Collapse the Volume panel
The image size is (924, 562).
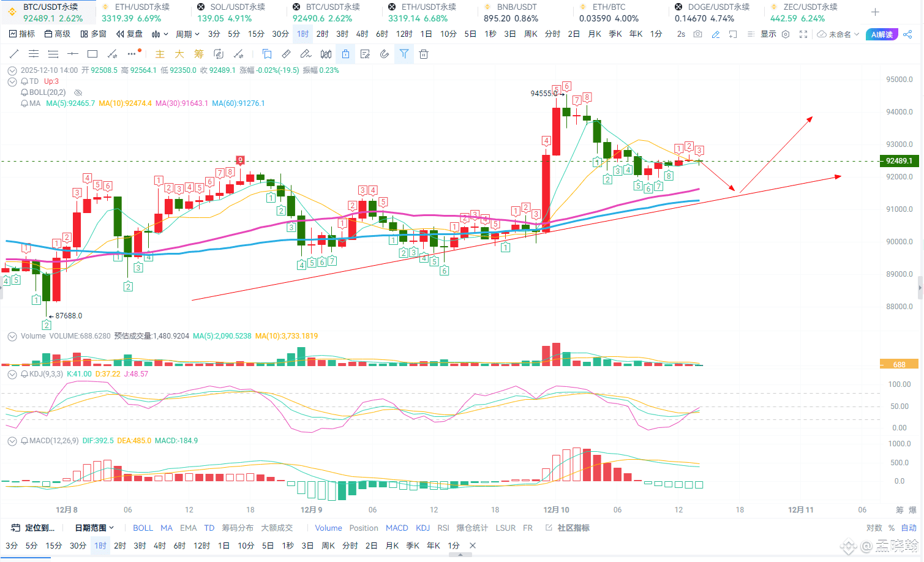(12, 336)
